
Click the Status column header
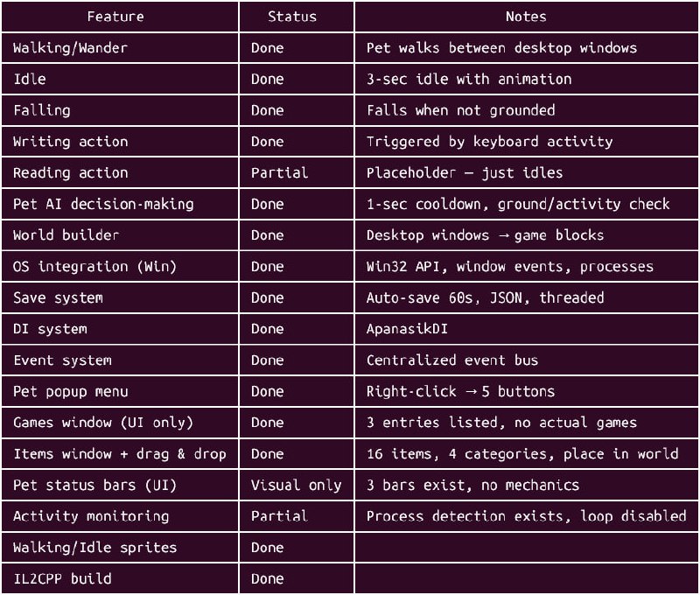tap(292, 17)
